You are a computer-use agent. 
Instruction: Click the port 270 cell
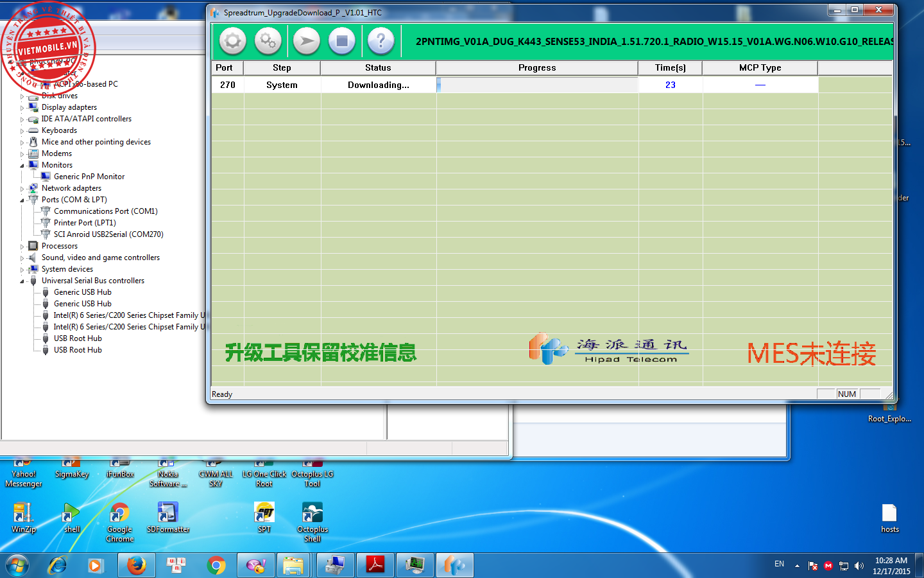[x=228, y=85]
